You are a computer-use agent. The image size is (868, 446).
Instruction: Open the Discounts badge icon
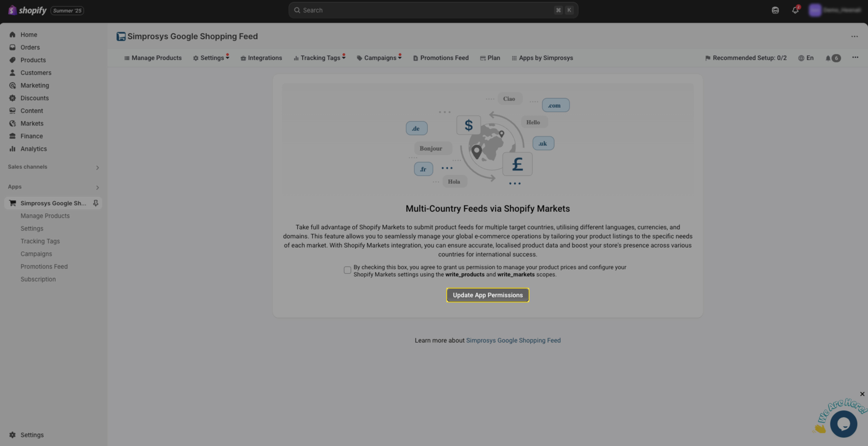coord(12,98)
